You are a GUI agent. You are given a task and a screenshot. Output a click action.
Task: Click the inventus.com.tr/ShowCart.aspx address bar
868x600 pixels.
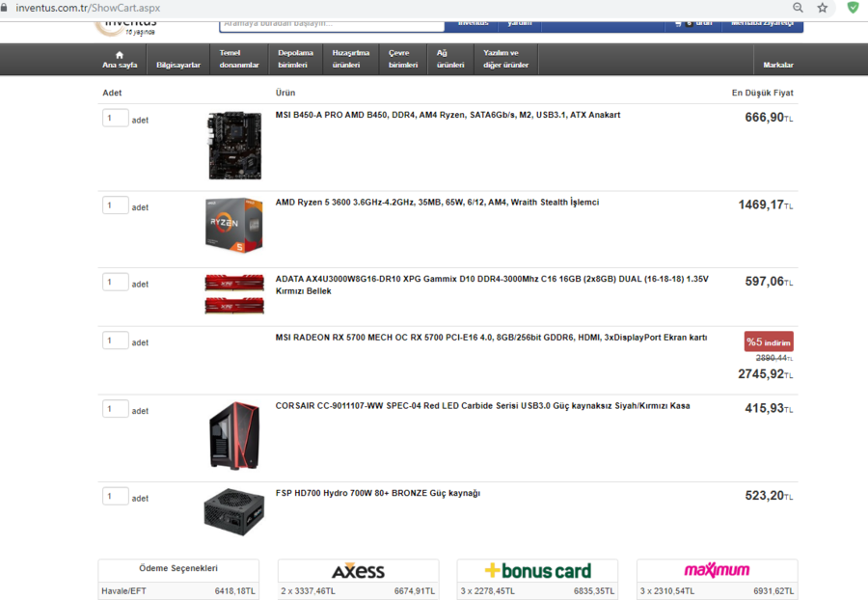pyautogui.click(x=88, y=8)
